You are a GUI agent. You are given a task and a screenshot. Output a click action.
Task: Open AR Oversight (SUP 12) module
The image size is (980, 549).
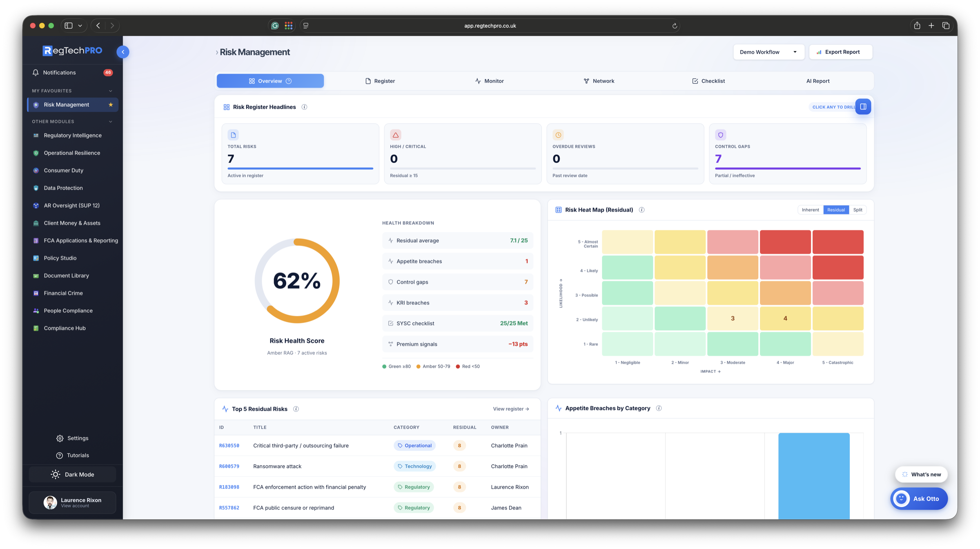73,206
